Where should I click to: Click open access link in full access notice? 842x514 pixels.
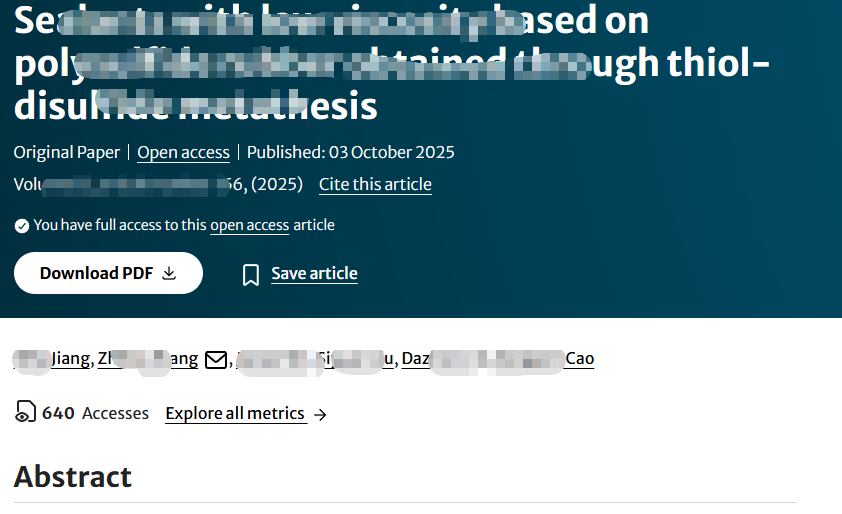249,225
